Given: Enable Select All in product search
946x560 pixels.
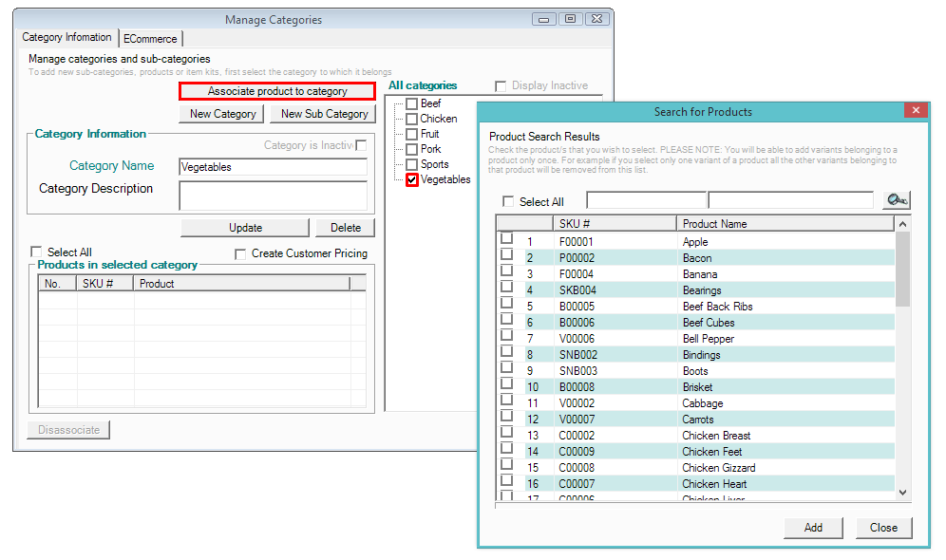Looking at the screenshot, I should coord(508,202).
